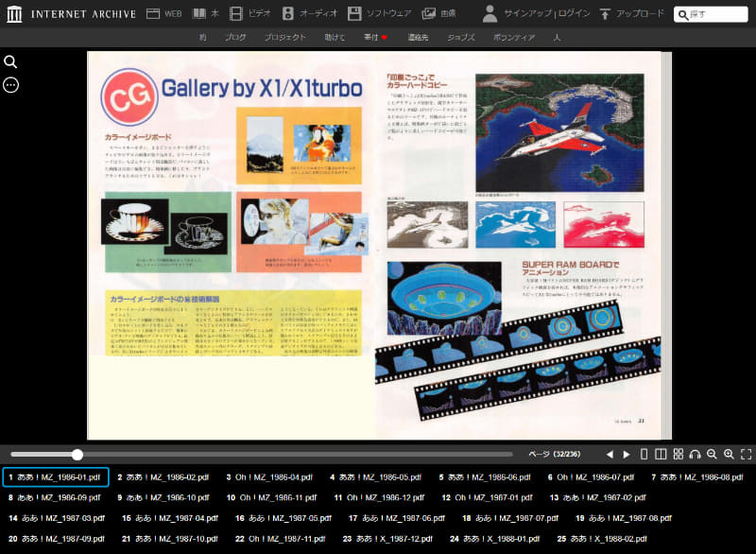Click the sign up (サインアップ) link
The height and width of the screenshot is (554, 756).
pyautogui.click(x=528, y=13)
